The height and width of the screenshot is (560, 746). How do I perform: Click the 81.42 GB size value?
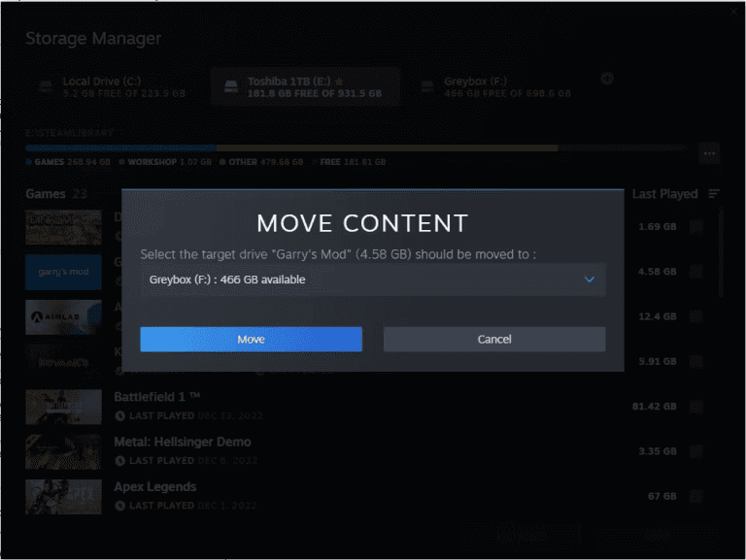654,407
